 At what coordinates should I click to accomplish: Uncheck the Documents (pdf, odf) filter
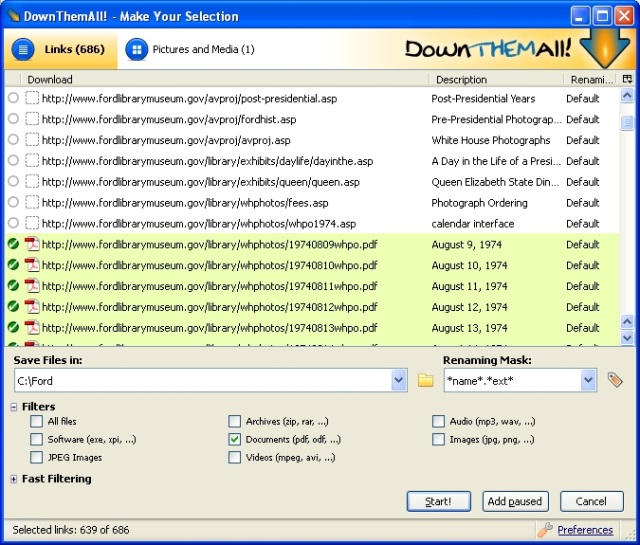234,439
